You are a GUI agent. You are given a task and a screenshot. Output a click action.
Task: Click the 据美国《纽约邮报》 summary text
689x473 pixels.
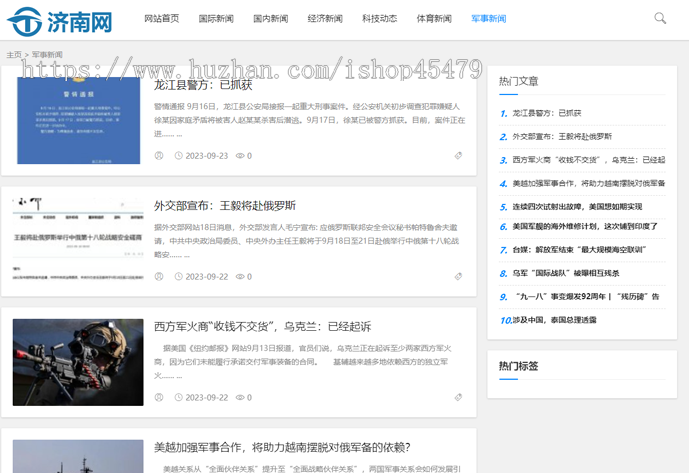click(x=303, y=362)
